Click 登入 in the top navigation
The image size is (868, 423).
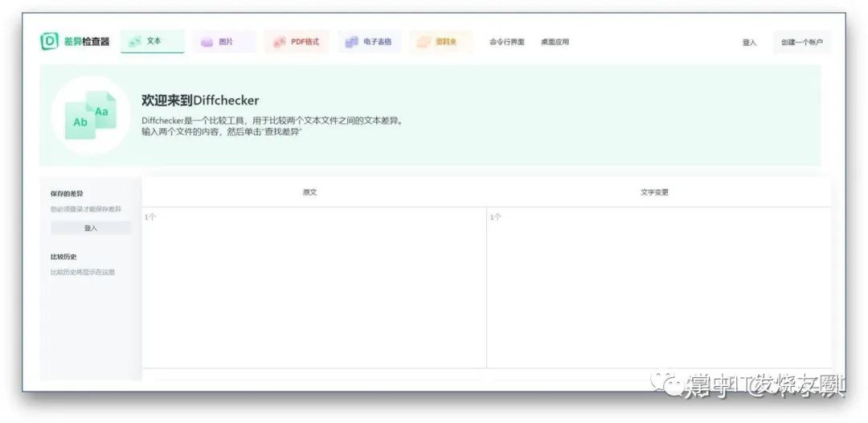(749, 43)
